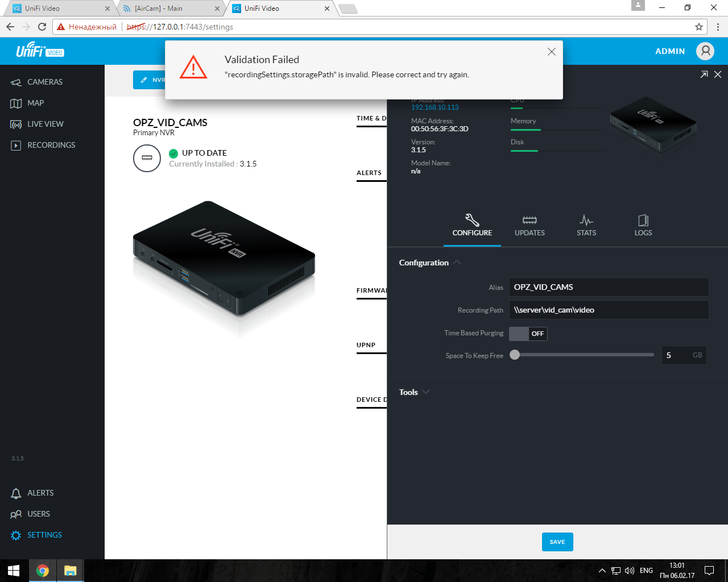Viewport: 728px width, 582px height.
Task: Open Recordings from sidebar
Action: click(43, 145)
